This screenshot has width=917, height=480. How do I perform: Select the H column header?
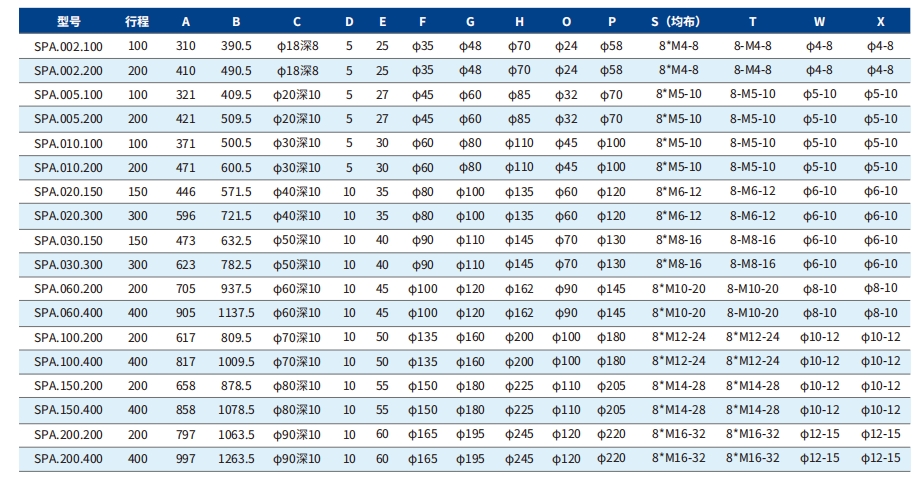click(519, 22)
